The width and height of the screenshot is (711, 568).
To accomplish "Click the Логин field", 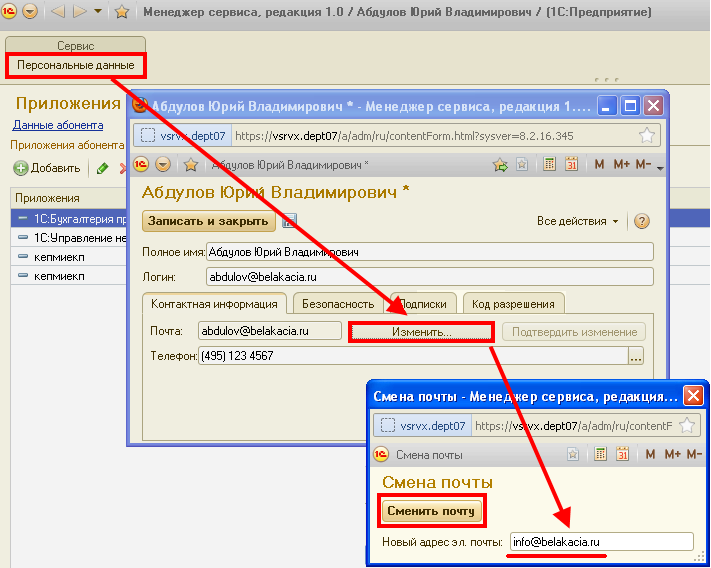I will click(x=429, y=277).
